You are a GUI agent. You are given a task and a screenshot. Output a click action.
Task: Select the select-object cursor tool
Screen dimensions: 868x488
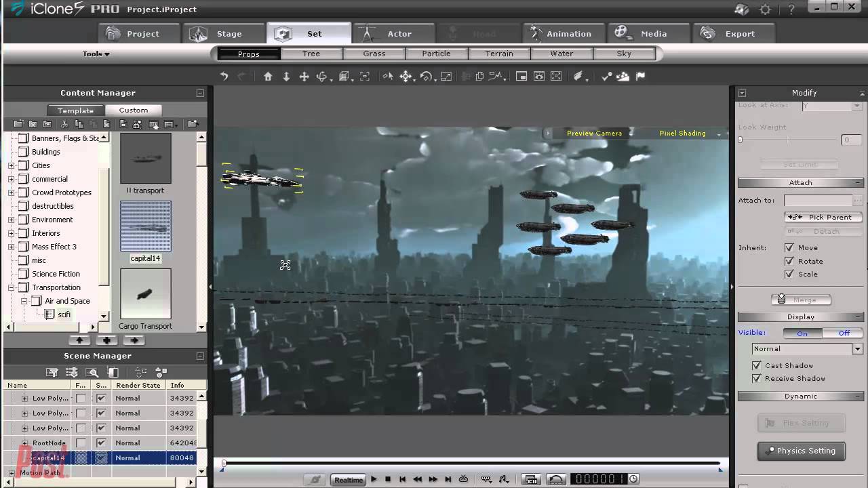click(388, 77)
